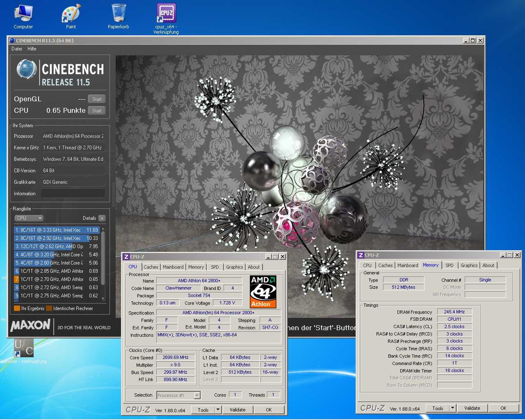Click the left CPU-Z window title icon
This screenshot has height=420, width=525.
click(x=126, y=257)
